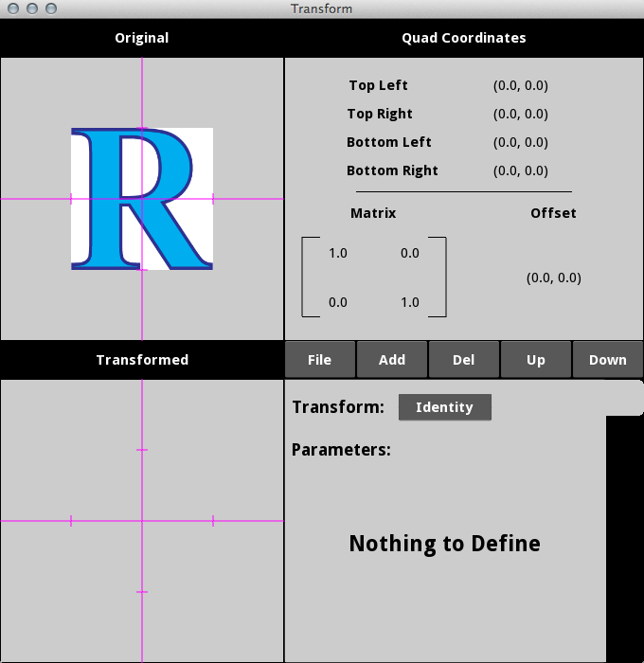The width and height of the screenshot is (644, 663).
Task: Click the letter R image
Action: (x=141, y=199)
